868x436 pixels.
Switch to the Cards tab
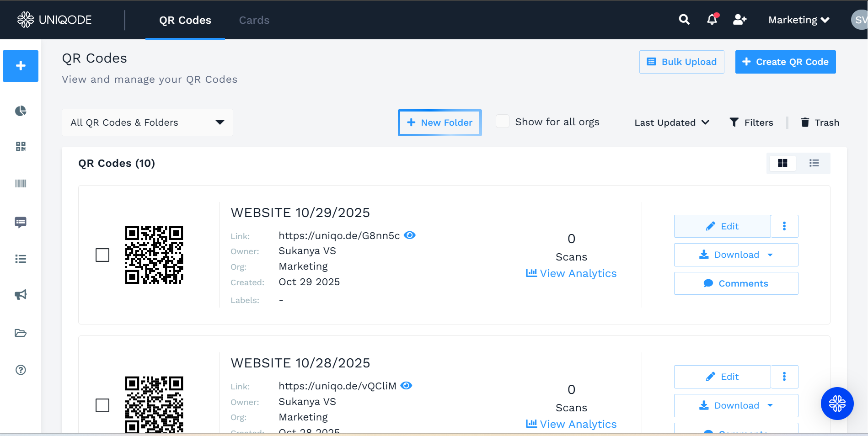pos(254,20)
